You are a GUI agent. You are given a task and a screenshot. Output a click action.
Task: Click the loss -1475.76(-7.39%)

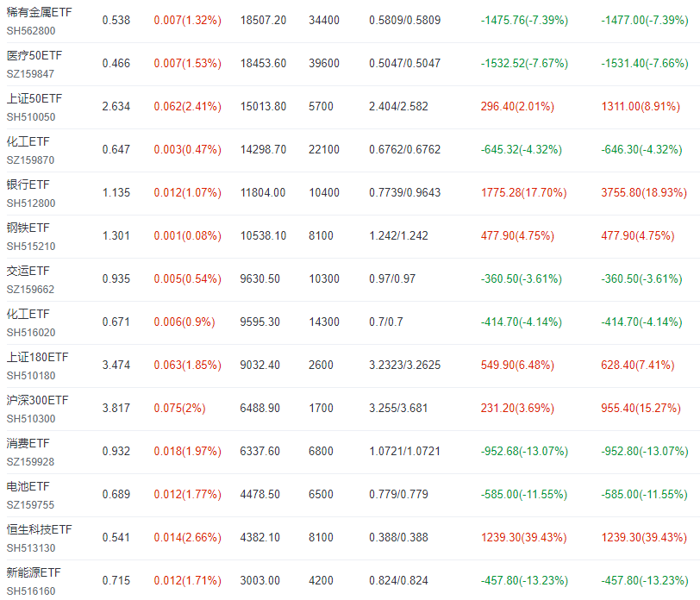(x=524, y=20)
